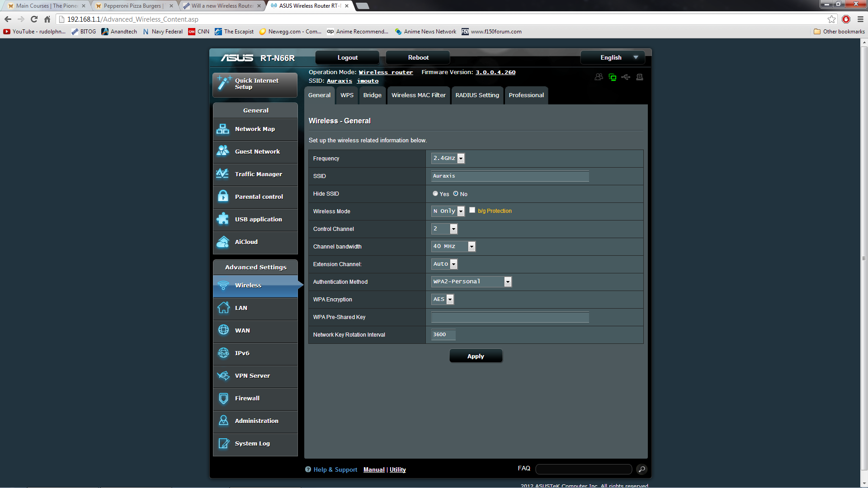Image resolution: width=868 pixels, height=488 pixels.
Task: Select Yes for Hide SSID
Action: (x=435, y=193)
